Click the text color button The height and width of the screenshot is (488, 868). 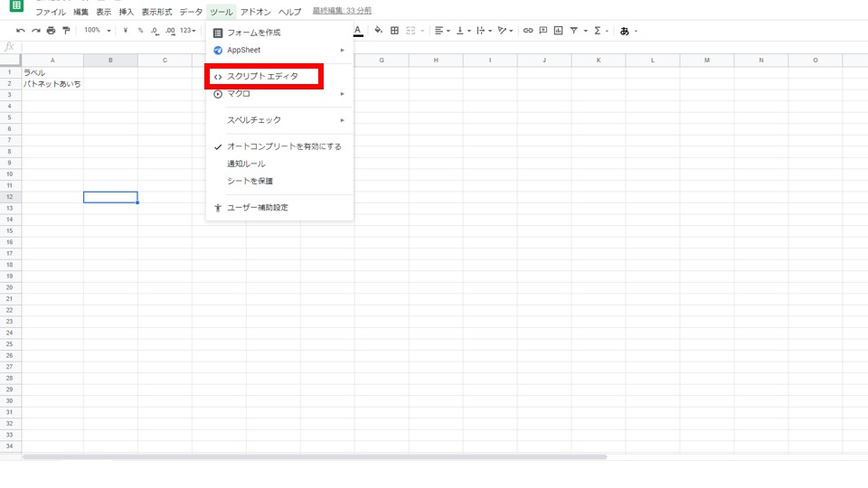(358, 31)
